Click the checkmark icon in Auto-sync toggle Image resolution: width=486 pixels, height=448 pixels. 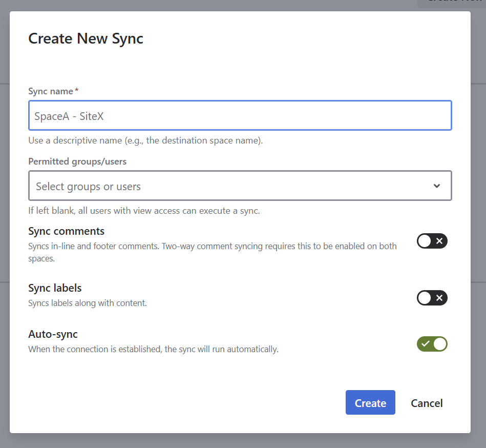[425, 344]
